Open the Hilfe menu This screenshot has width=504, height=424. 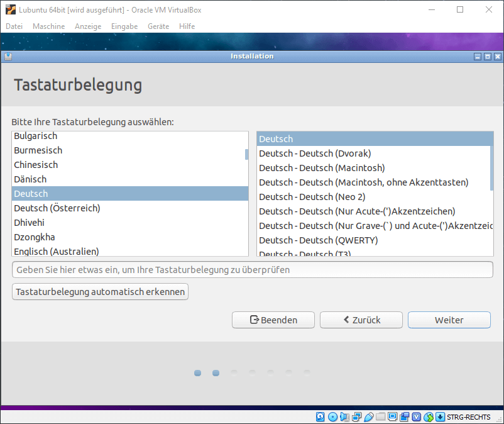click(x=187, y=26)
